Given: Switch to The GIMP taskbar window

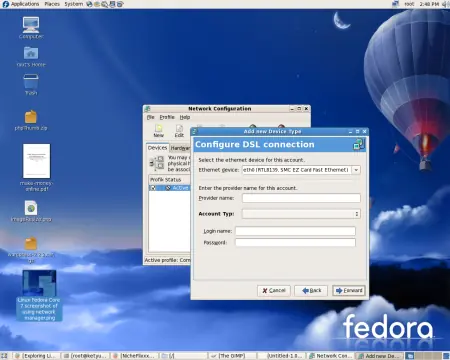Looking at the screenshot, I should [232, 356].
